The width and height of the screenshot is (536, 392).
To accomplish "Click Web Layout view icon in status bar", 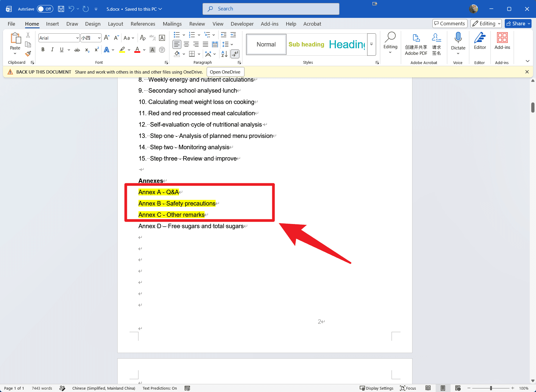I will coord(458,388).
